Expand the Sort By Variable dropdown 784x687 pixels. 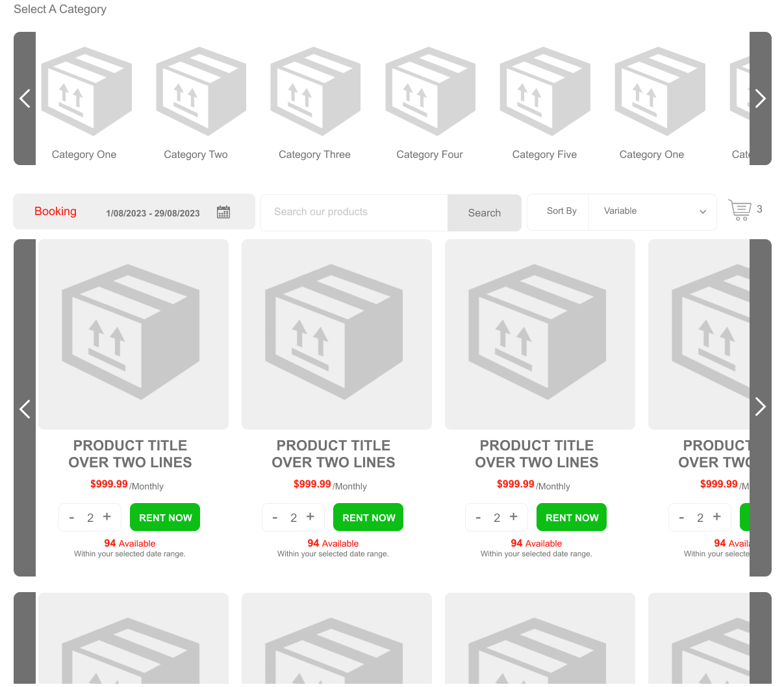pyautogui.click(x=652, y=211)
